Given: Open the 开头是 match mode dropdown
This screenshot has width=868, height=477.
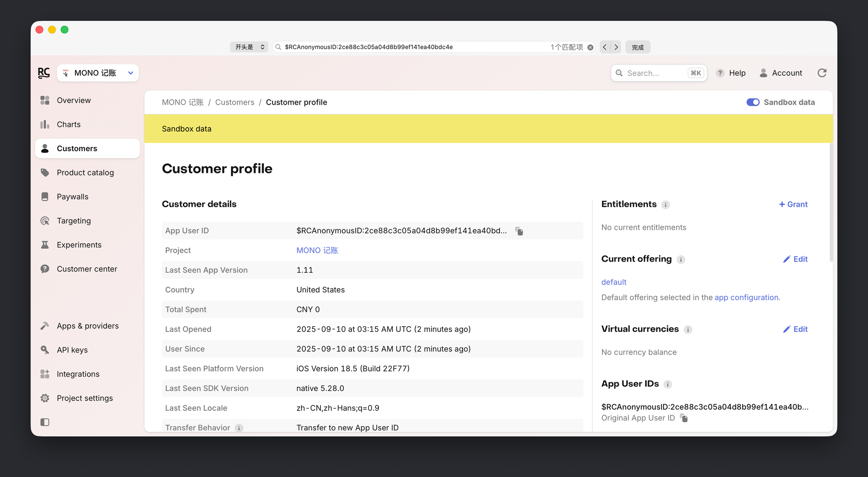Looking at the screenshot, I should [x=249, y=47].
